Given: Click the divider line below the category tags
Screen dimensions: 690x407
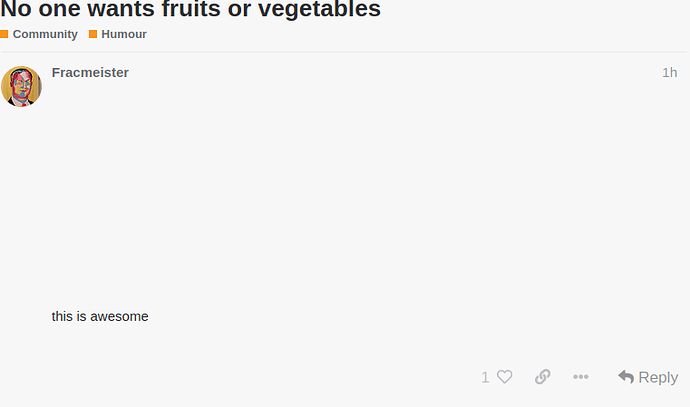Looking at the screenshot, I should [343, 52].
